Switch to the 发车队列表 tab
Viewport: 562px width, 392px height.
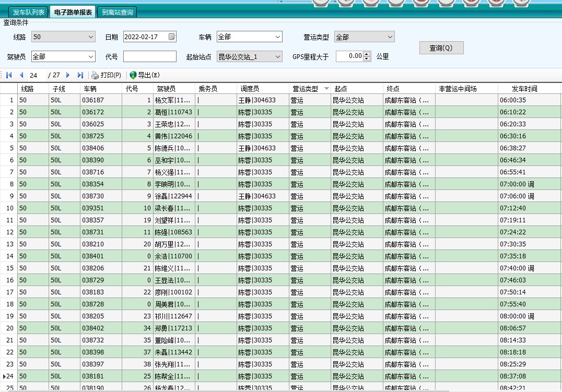29,12
